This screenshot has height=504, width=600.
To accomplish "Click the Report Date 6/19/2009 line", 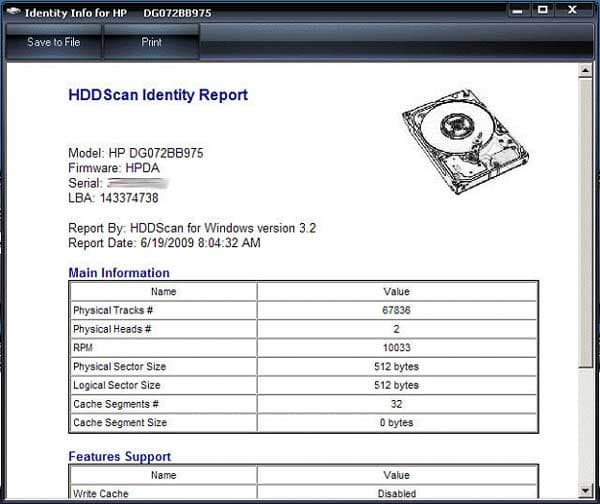I will [x=164, y=243].
